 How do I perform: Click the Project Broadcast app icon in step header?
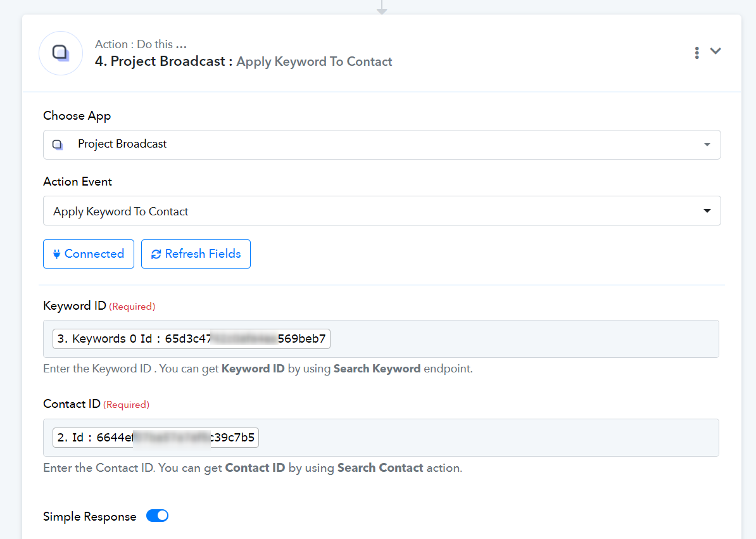[x=61, y=53]
